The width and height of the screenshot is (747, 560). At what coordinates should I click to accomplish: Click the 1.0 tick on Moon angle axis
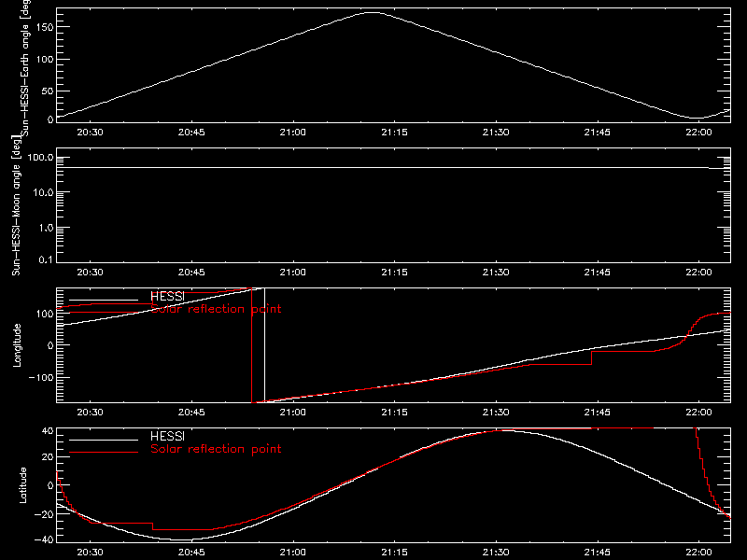click(x=46, y=228)
